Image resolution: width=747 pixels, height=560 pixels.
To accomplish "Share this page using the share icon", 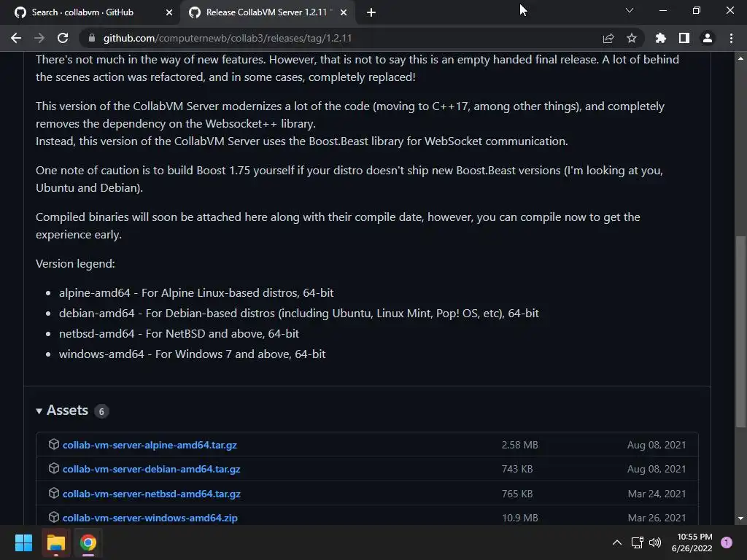I will [x=608, y=38].
